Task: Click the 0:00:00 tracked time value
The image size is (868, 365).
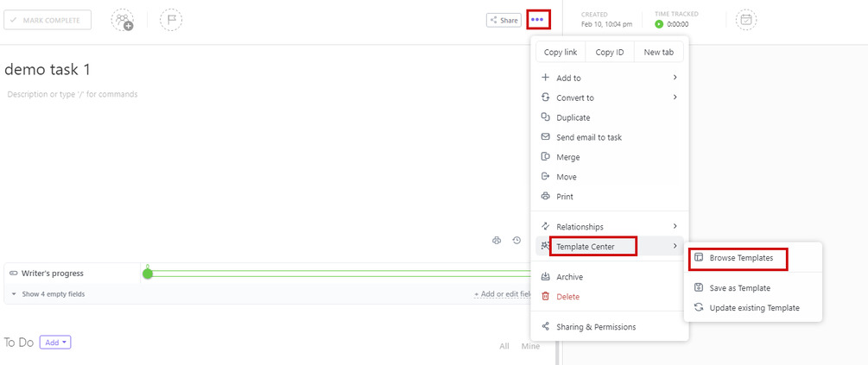Action: tap(678, 24)
